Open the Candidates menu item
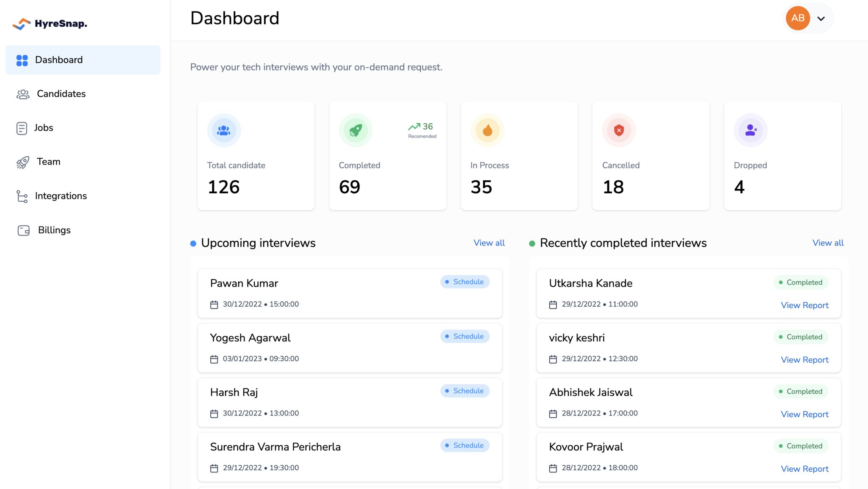This screenshot has width=868, height=489. coord(61,94)
